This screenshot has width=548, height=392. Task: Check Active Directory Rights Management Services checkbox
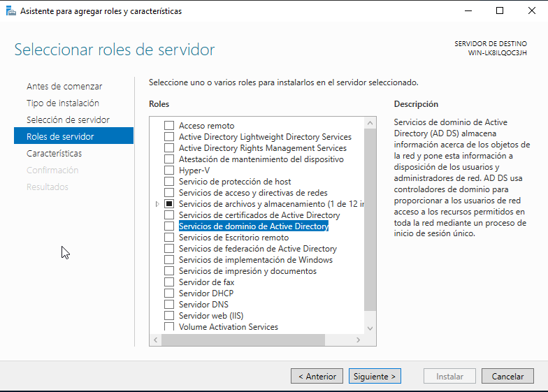point(169,148)
